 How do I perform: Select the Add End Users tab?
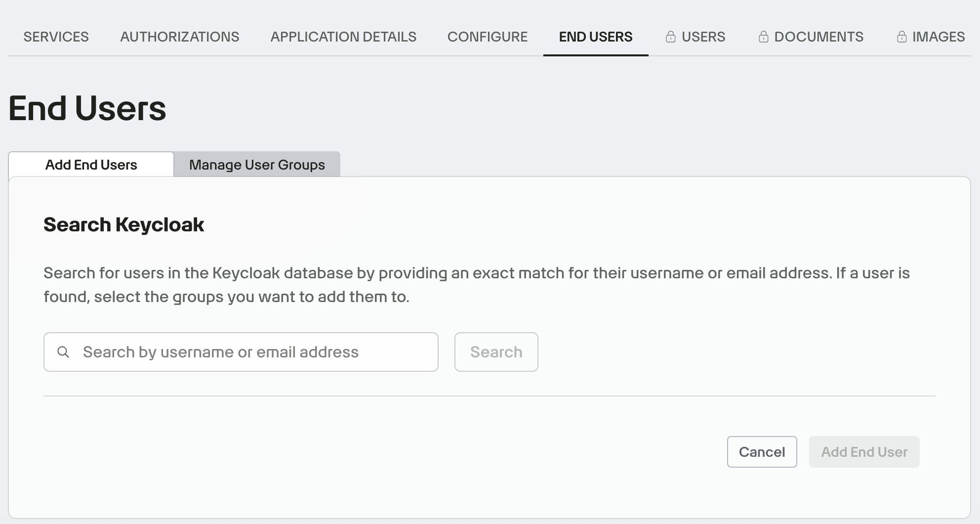click(x=91, y=165)
